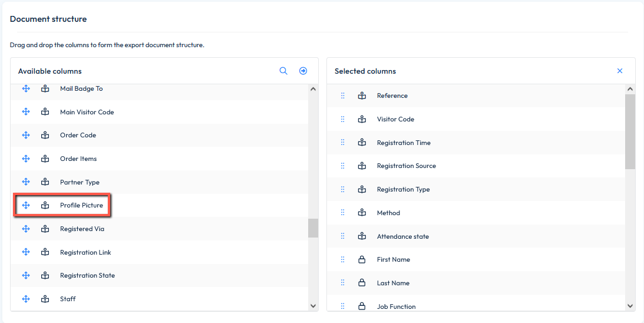Click the Registration Time selected column

476,143
